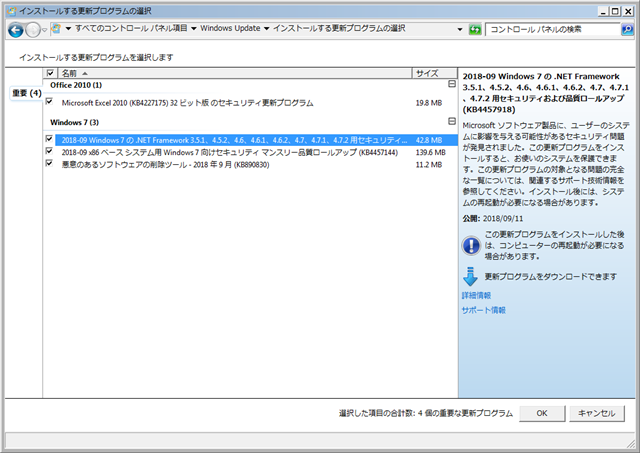Click the 139.6 MB size value
The image size is (640, 453).
(x=430, y=152)
